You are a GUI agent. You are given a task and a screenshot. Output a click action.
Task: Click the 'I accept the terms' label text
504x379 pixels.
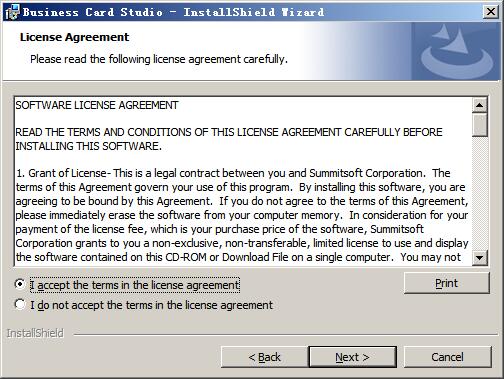click(x=135, y=285)
